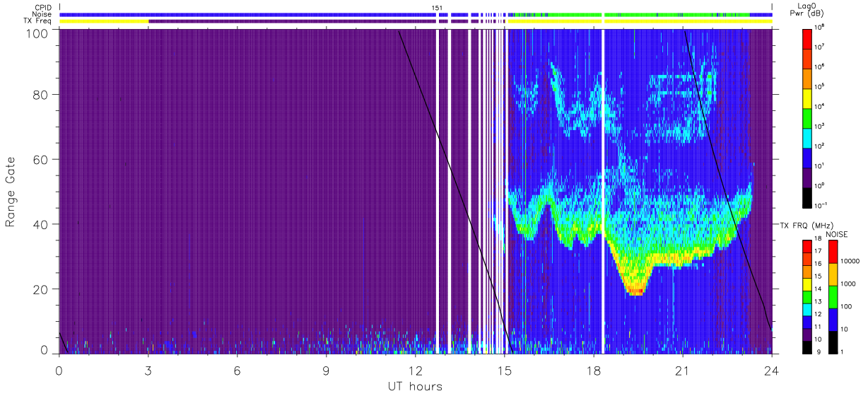
Task: Click the y-axis tick label '100'
Action: [35, 33]
